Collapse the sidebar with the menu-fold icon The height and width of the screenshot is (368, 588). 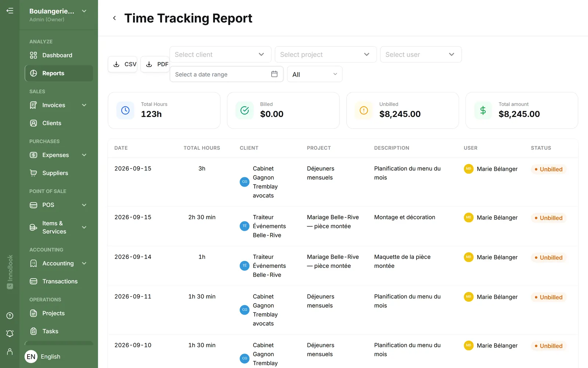pyautogui.click(x=10, y=11)
